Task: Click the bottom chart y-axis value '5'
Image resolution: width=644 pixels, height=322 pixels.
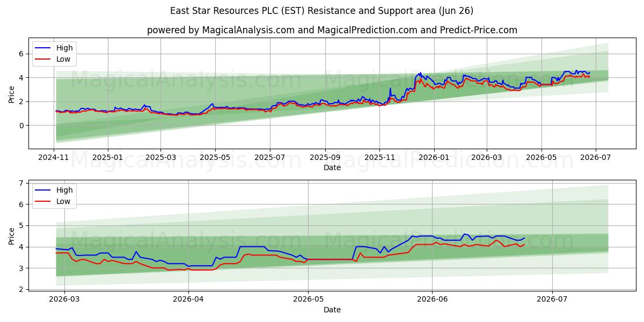Action: pyautogui.click(x=22, y=225)
